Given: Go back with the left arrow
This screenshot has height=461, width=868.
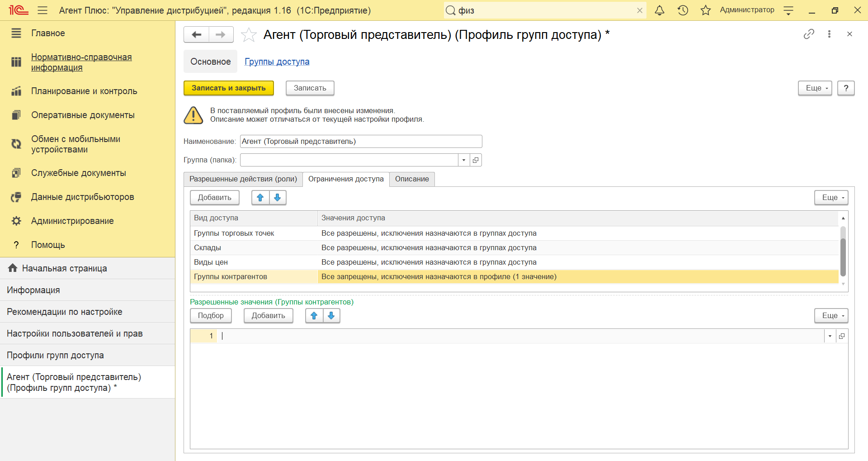Looking at the screenshot, I should (x=197, y=34).
